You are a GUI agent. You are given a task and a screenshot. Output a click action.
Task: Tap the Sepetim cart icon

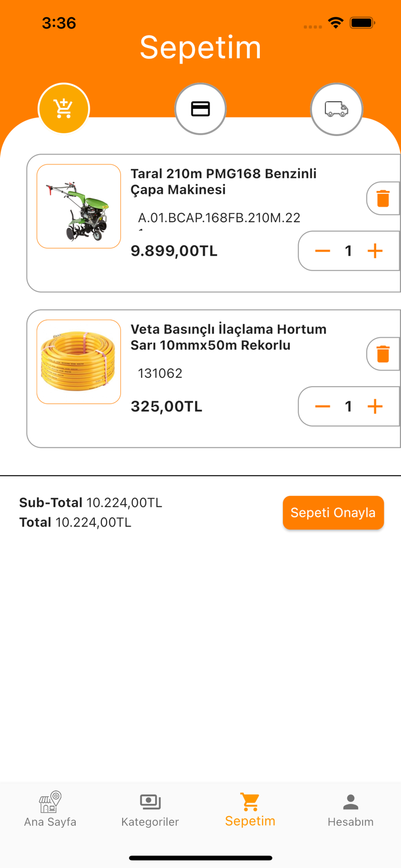click(250, 801)
